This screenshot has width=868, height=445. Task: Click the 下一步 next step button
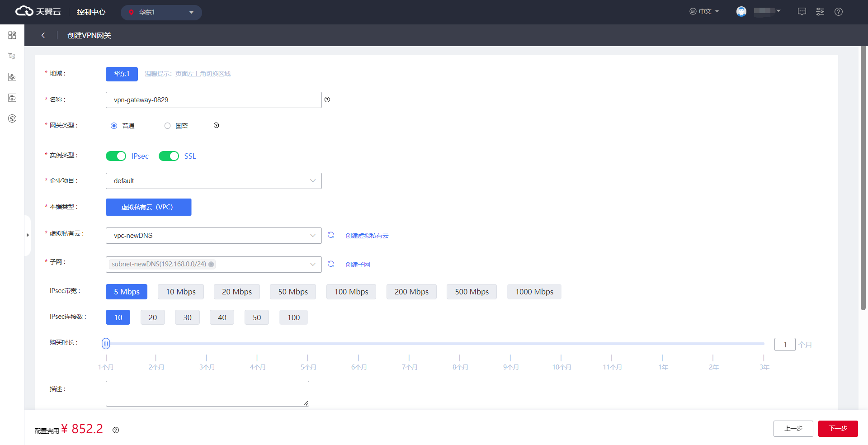point(838,428)
